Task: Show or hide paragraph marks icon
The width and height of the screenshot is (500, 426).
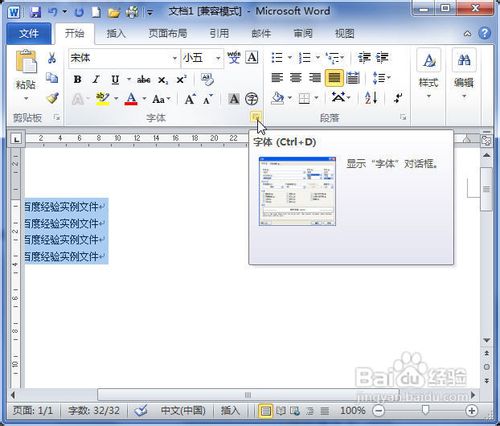Action: 398,98
